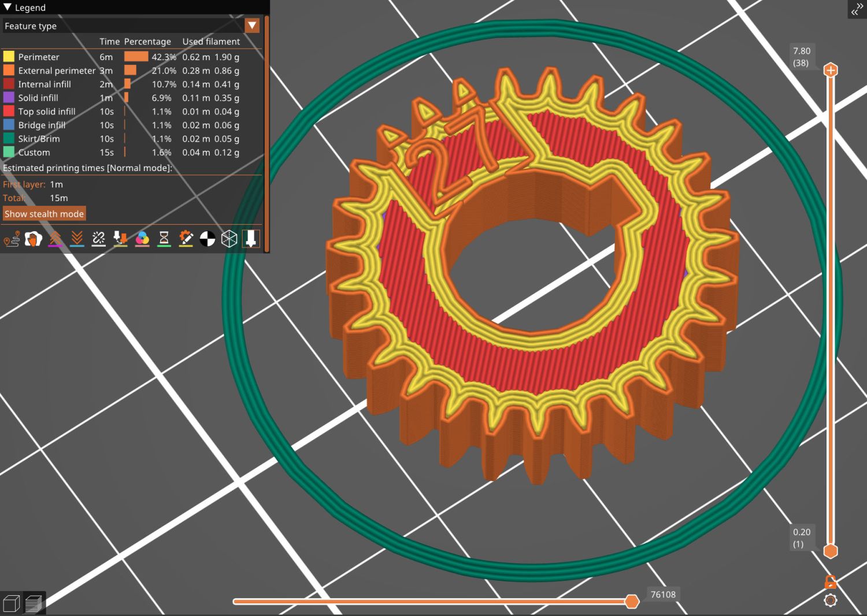Click the Perimeter yellow color swatch
This screenshot has height=616, width=867.
(9, 57)
